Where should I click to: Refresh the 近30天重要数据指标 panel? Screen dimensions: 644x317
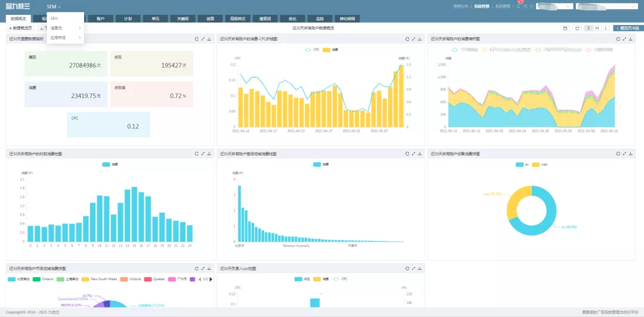pyautogui.click(x=196, y=39)
